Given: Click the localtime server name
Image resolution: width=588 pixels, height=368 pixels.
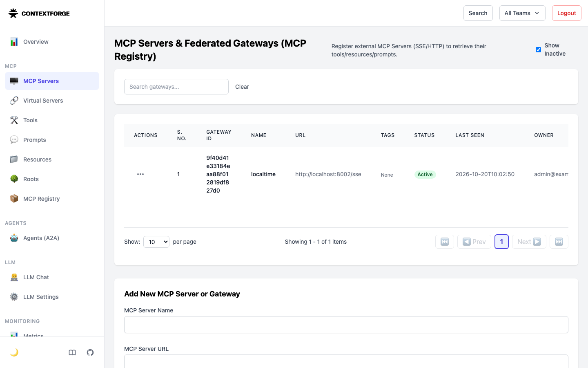Looking at the screenshot, I should coord(263,174).
